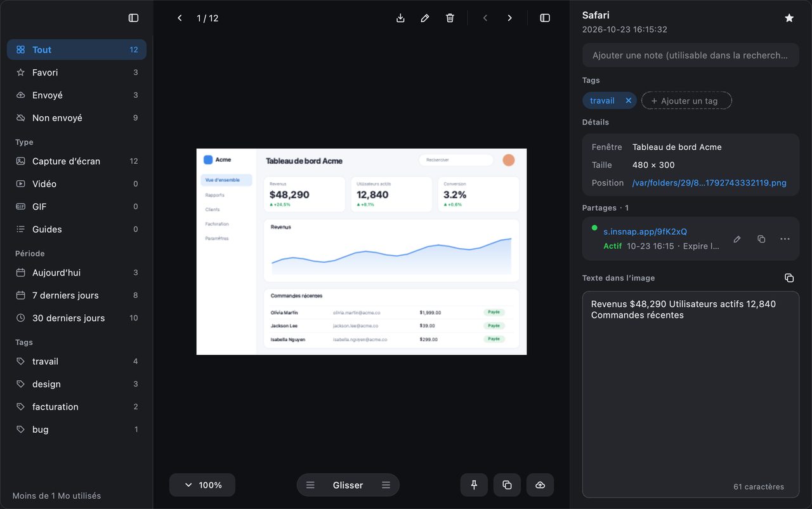
Task: Filter by GIF type
Action: [77, 206]
